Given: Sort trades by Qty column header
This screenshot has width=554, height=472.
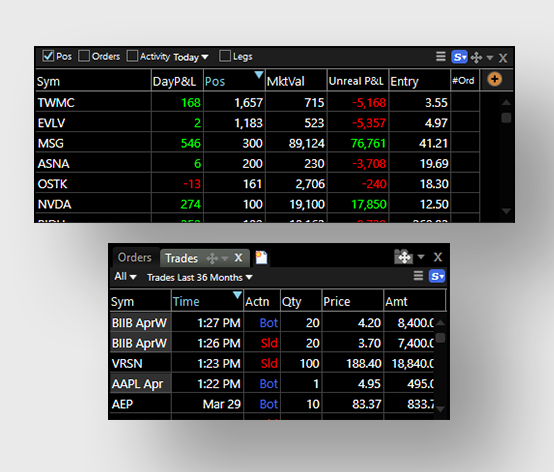Looking at the screenshot, I should click(301, 301).
